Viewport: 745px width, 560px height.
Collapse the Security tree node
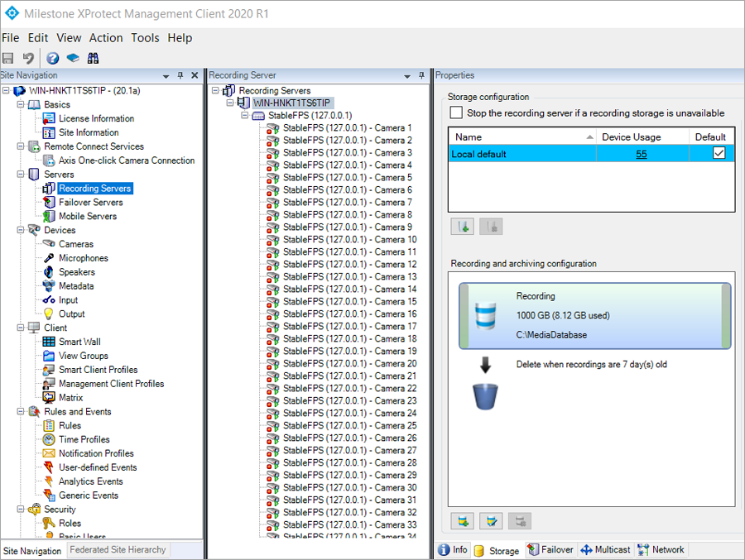click(21, 509)
